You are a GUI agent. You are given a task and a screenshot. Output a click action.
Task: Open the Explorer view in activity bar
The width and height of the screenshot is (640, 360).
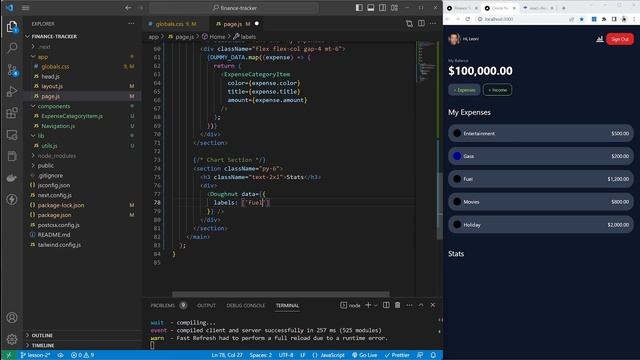click(12, 27)
